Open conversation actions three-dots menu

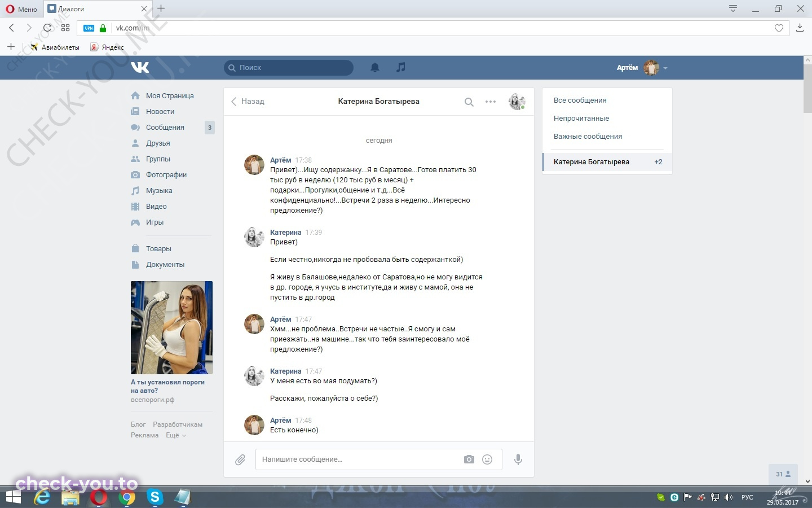491,102
